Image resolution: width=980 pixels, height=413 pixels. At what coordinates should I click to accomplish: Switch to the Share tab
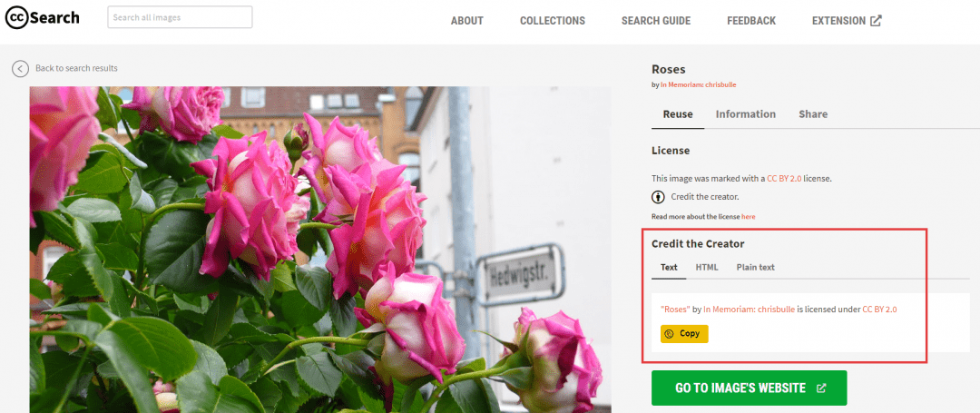click(x=812, y=114)
